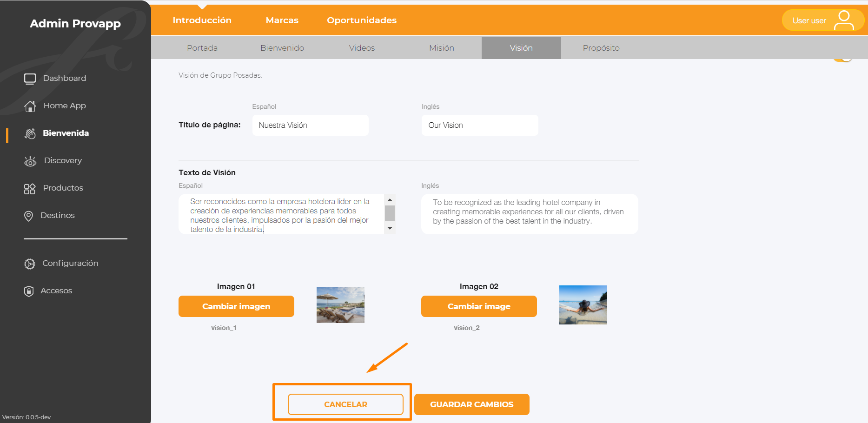Screen dimensions: 868x423
Task: Click the Texto de Visión heading
Action: (x=207, y=172)
